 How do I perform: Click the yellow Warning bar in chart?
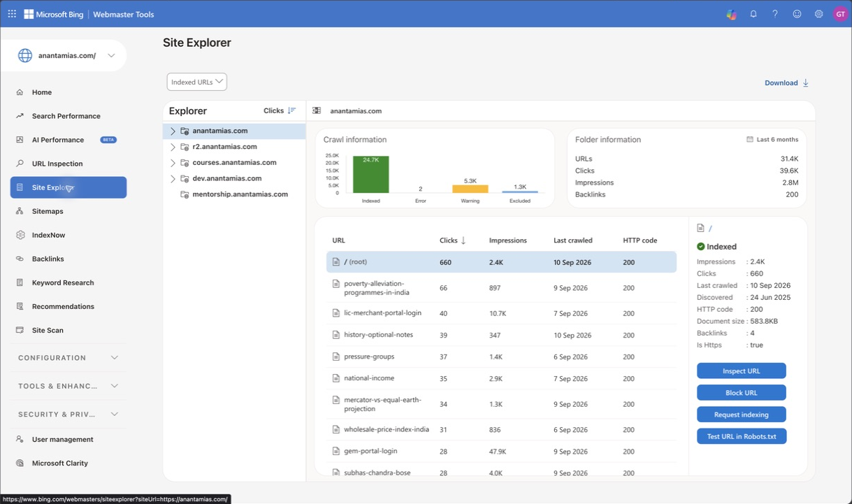(470, 189)
